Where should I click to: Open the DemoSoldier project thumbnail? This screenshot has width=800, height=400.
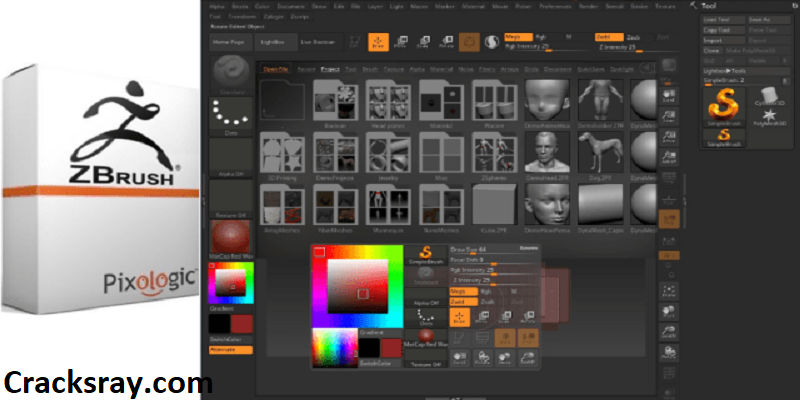(x=601, y=104)
